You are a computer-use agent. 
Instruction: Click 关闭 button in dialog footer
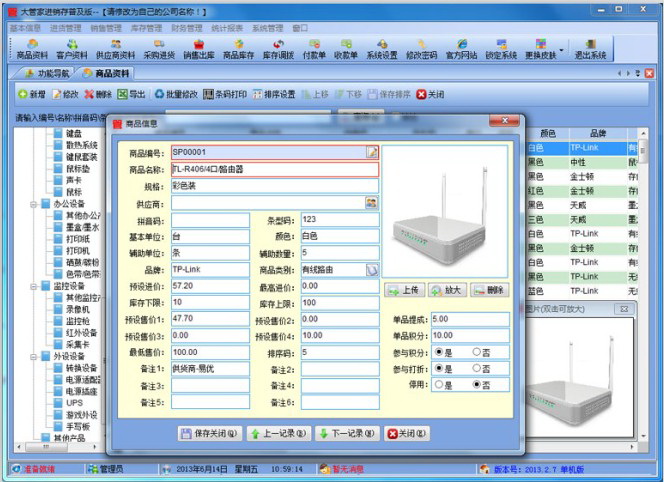point(407,433)
